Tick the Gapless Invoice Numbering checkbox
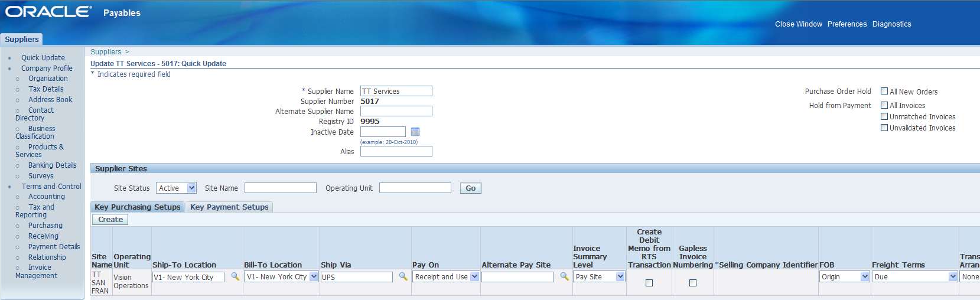Viewport: 980px width, 300px height. (693, 283)
